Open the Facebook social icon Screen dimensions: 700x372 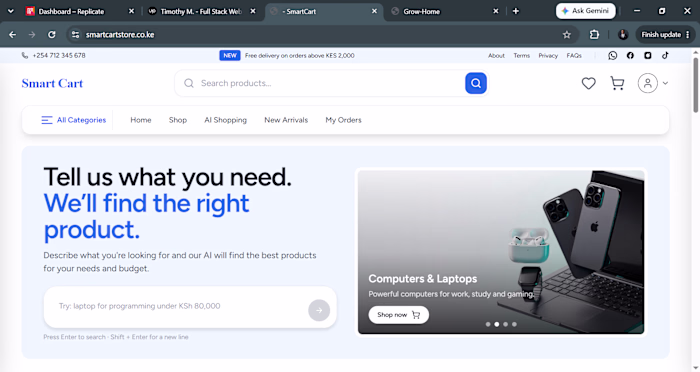click(630, 55)
